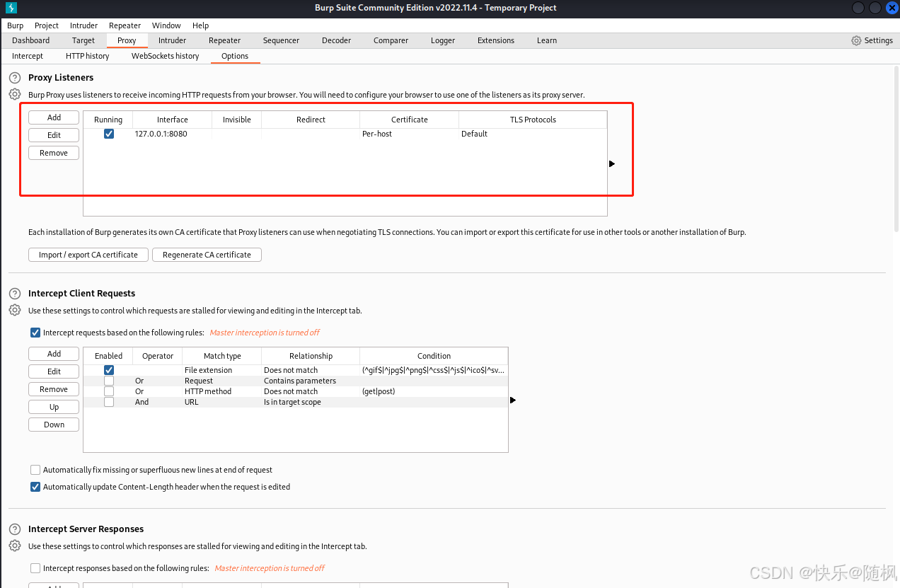
Task: Switch to the Target tab
Action: 83,40
